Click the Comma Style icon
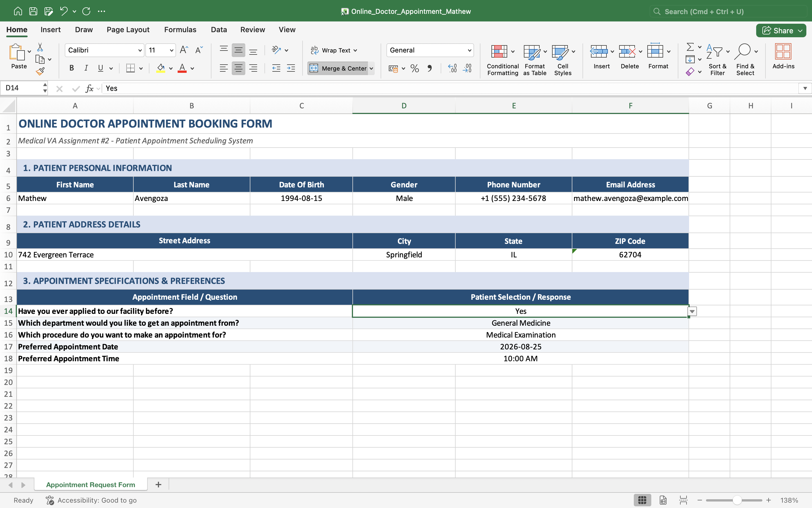 click(429, 69)
